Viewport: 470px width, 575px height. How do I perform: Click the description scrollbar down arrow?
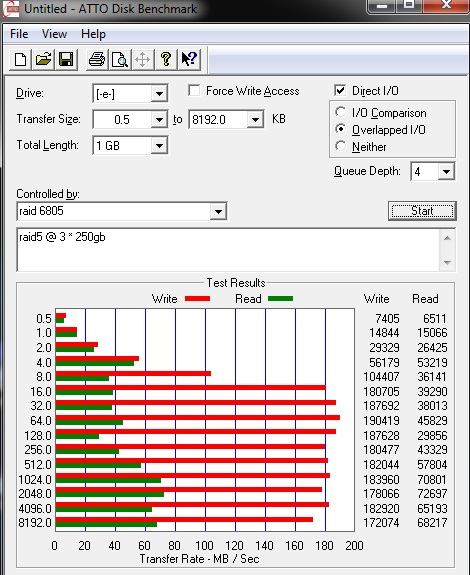(447, 262)
